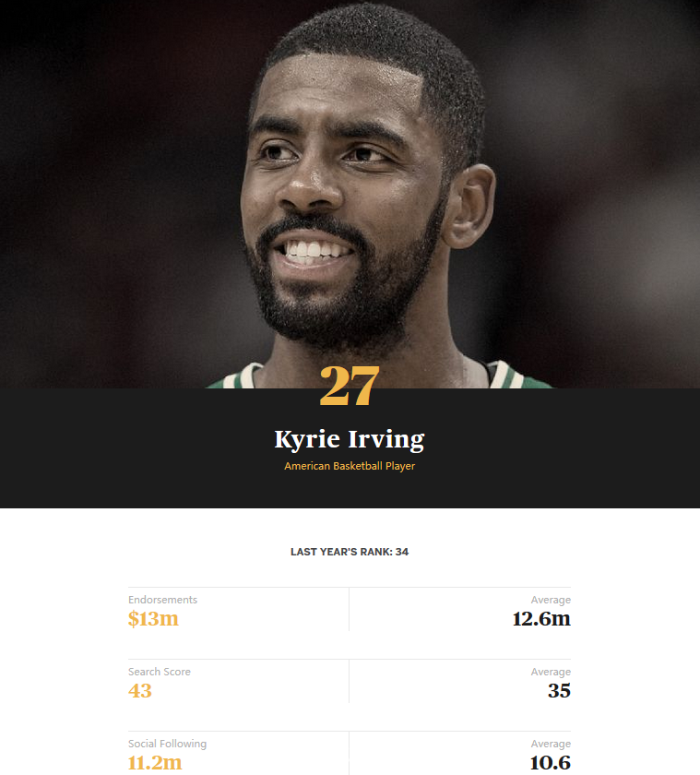Viewport: 700px width, 775px height.
Task: Click the Kyrie Irving portrait photo
Action: [350, 194]
